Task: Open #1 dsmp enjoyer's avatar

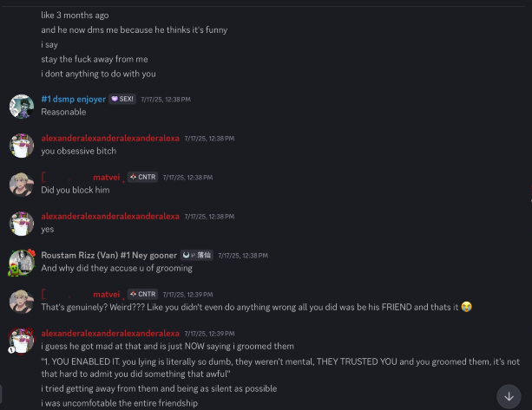Action: click(x=22, y=106)
